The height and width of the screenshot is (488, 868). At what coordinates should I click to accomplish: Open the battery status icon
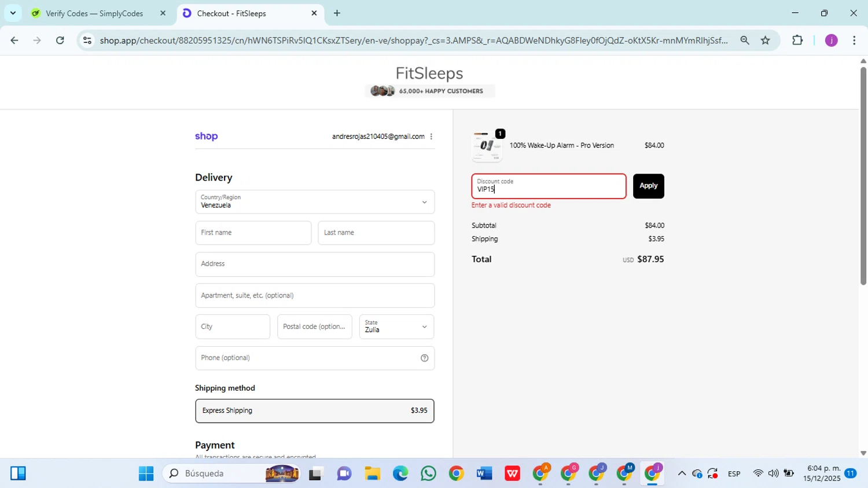click(789, 474)
